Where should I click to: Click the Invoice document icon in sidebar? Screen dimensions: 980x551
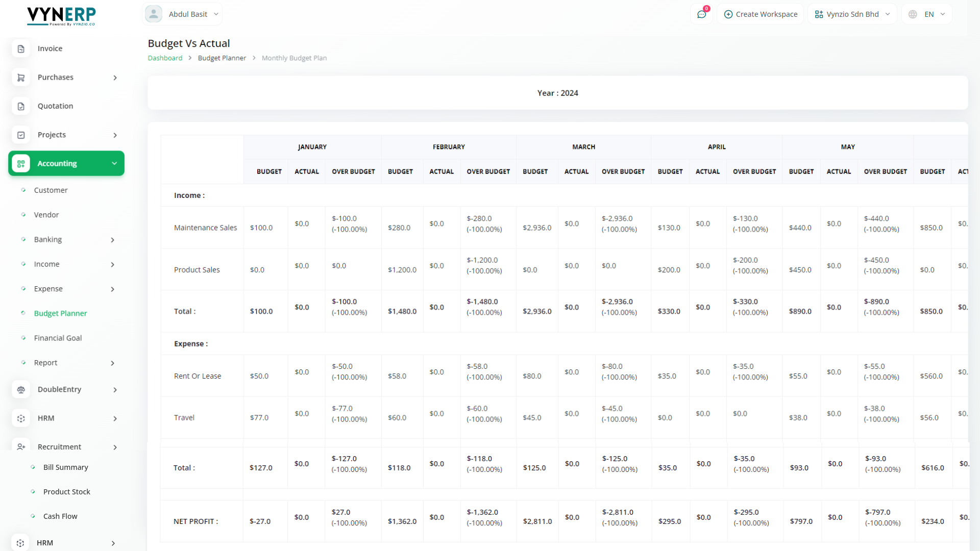(21, 49)
